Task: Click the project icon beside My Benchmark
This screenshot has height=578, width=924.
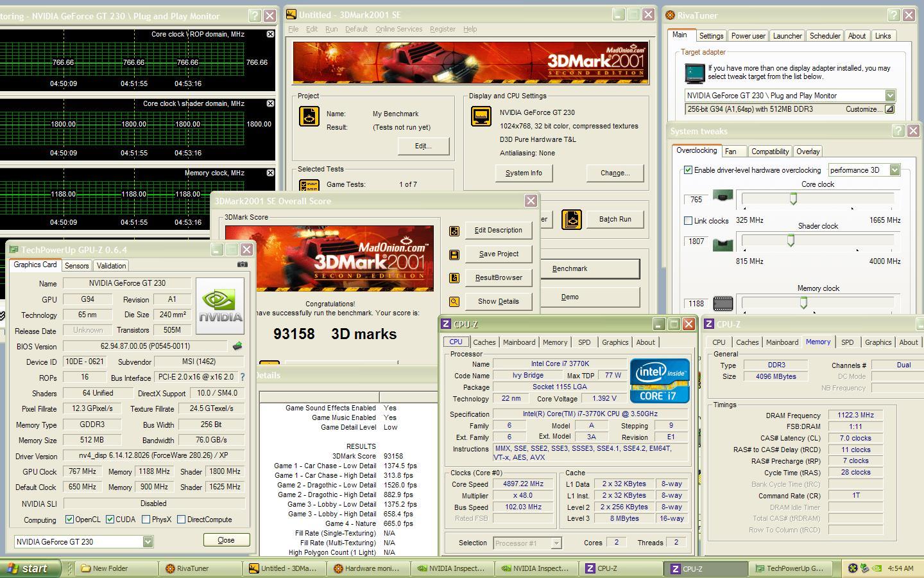Action: (x=309, y=116)
